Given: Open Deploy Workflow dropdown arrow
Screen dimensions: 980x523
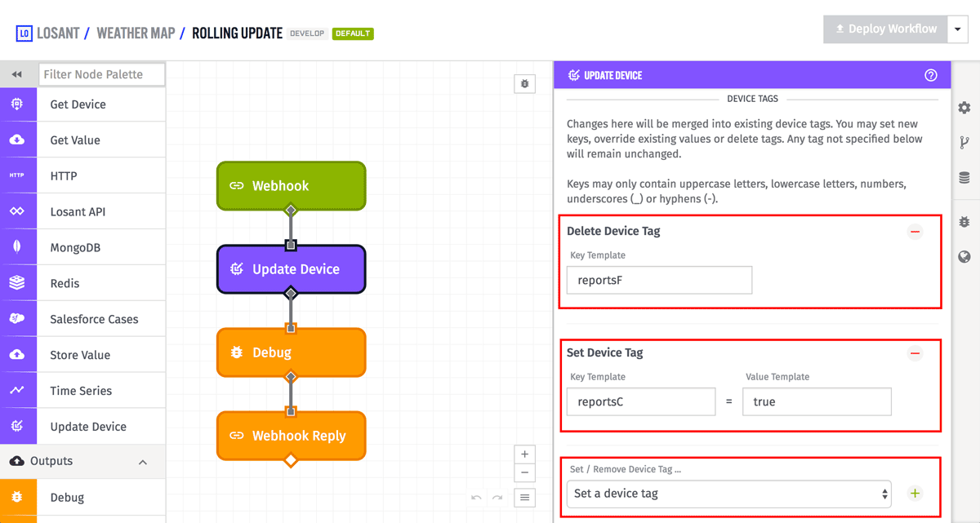Looking at the screenshot, I should click(958, 29).
